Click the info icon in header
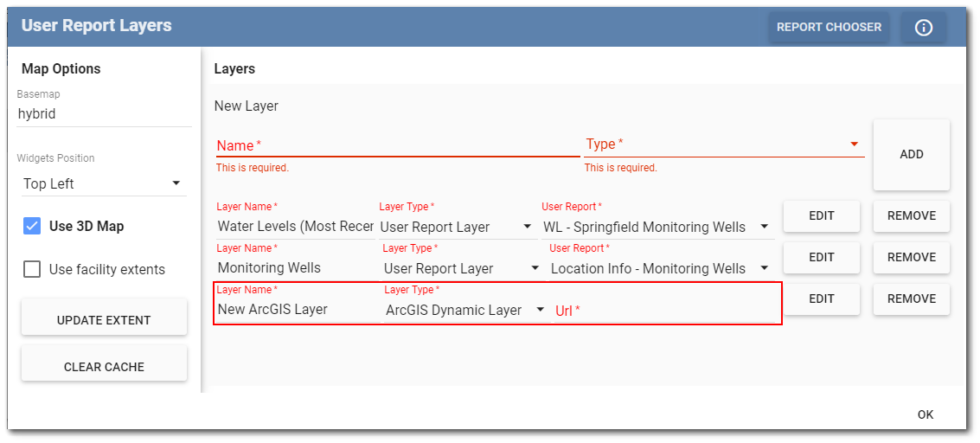Image resolution: width=980 pixels, height=443 pixels. (923, 28)
